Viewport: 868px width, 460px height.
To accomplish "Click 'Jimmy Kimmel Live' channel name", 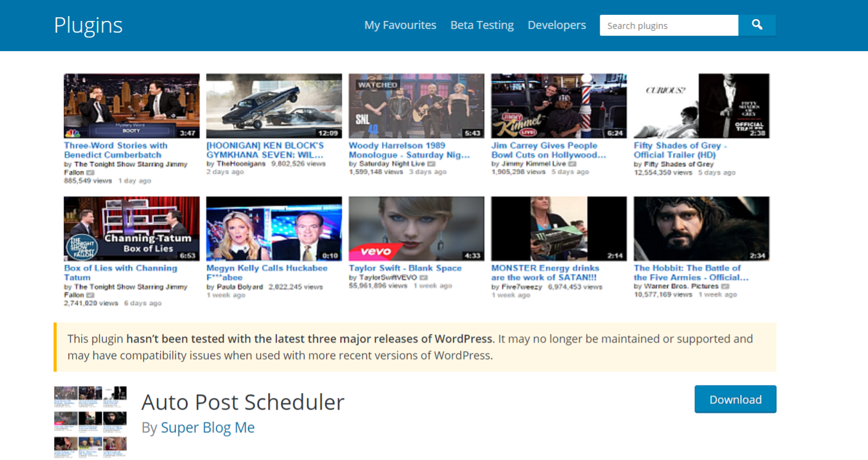I will coord(533,164).
